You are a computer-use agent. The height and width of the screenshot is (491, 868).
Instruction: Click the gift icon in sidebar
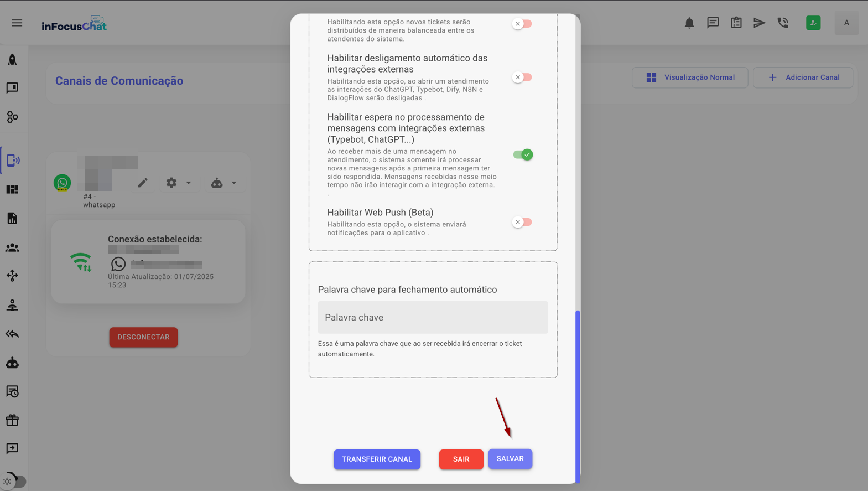(x=12, y=420)
